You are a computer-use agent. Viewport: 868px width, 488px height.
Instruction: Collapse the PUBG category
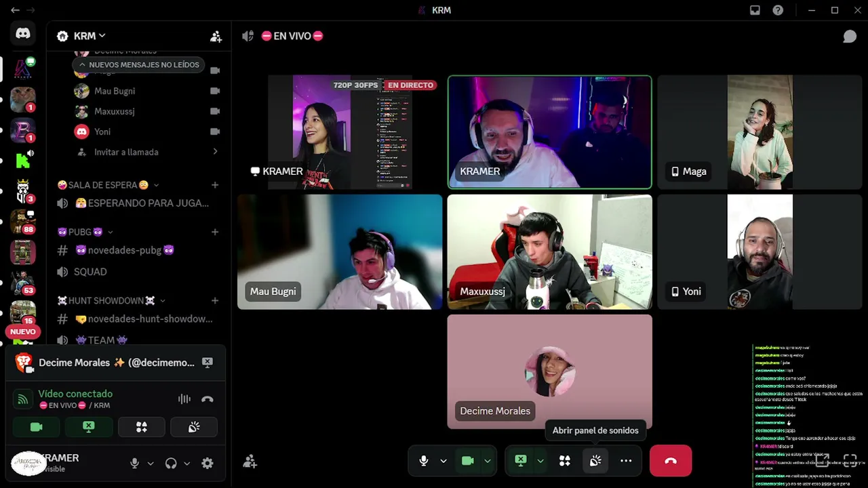click(85, 232)
